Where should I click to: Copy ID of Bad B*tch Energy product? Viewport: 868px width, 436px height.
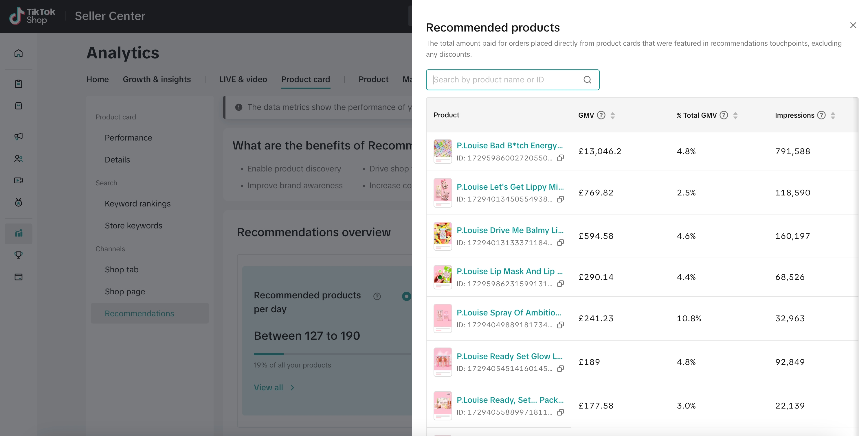click(x=560, y=158)
